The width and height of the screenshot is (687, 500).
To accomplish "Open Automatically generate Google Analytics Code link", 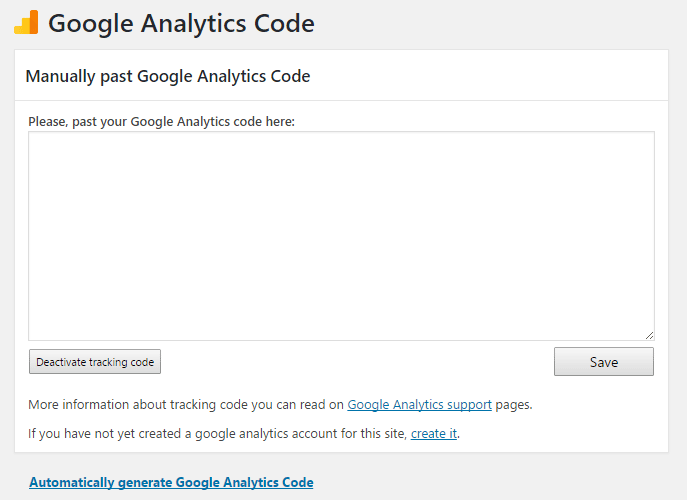I will point(171,483).
